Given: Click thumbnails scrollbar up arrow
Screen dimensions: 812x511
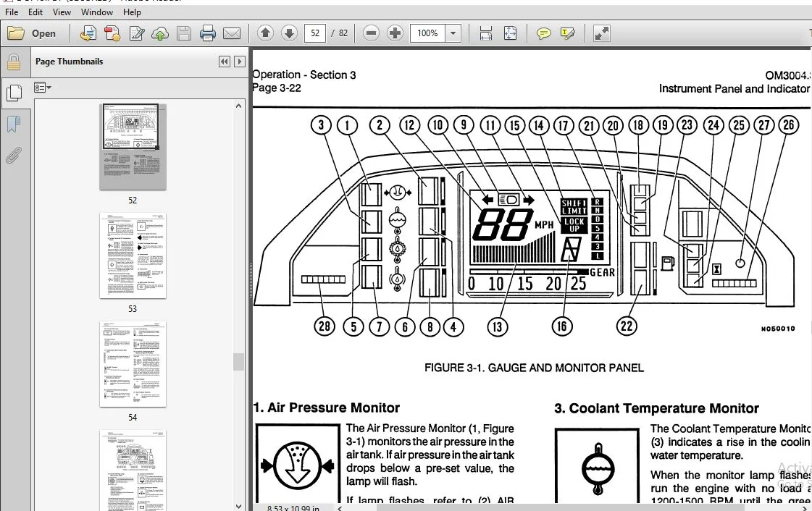Looking at the screenshot, I should [x=239, y=106].
